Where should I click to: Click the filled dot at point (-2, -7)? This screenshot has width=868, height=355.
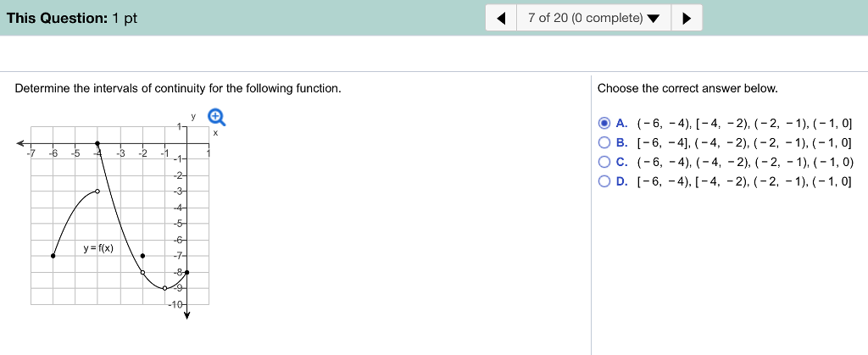(x=142, y=255)
